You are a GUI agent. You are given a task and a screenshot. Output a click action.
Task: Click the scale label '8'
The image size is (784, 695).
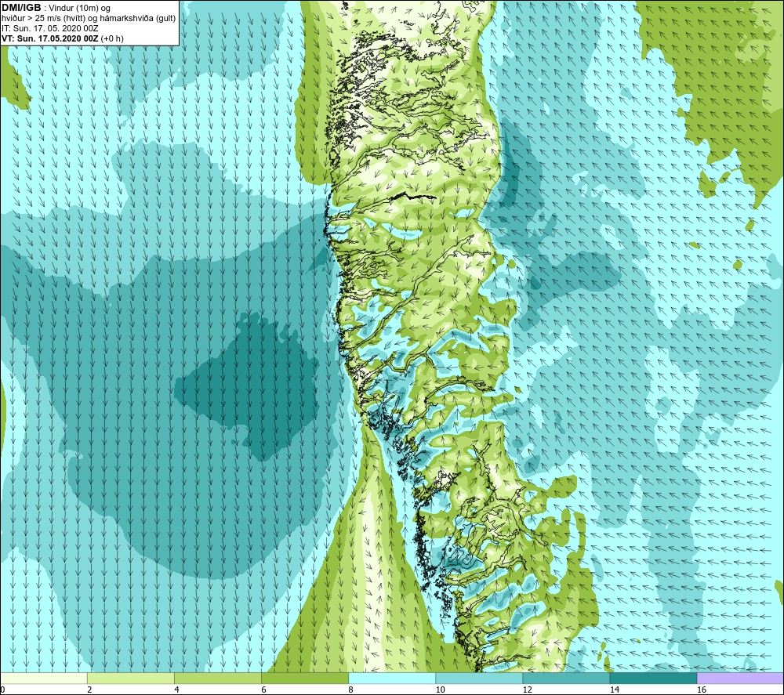(x=350, y=690)
